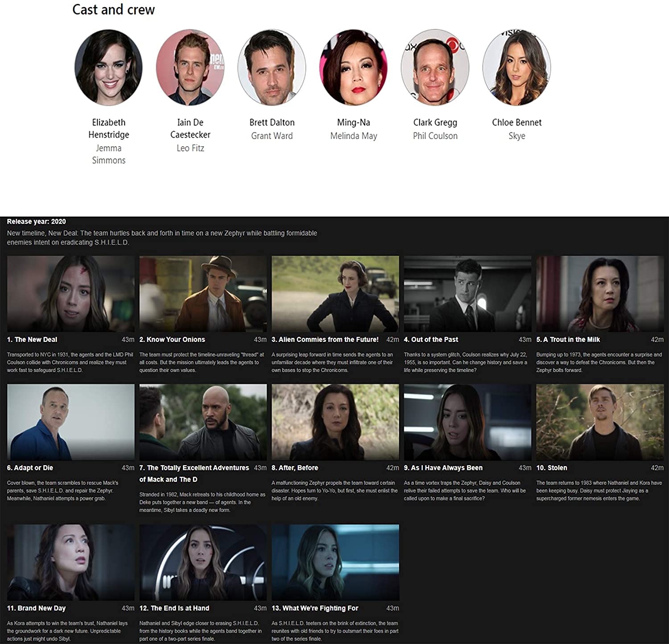669x644 pixels.
Task: Select the Leo Fitz character label
Action: 190,148
